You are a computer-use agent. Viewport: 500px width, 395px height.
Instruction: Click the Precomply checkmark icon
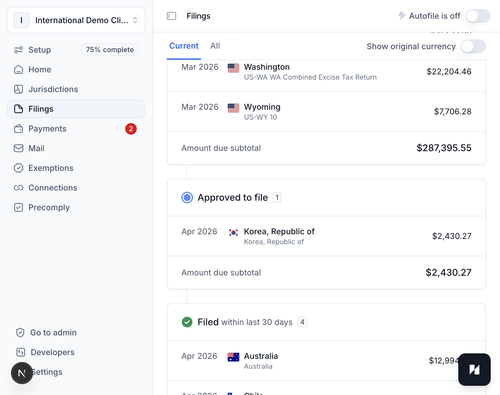coord(18,207)
